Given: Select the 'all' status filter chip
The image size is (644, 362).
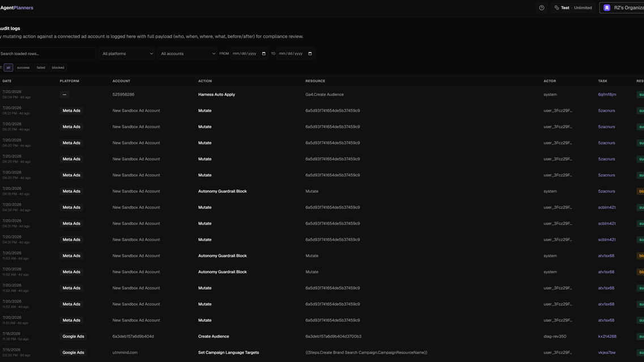Looking at the screenshot, I should point(8,68).
